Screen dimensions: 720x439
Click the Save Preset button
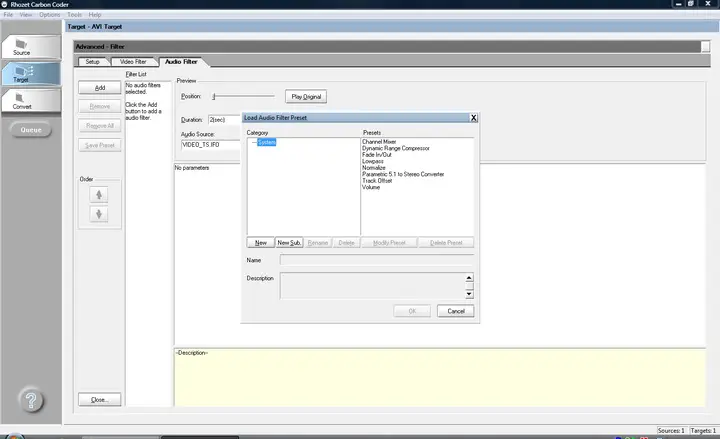[100, 145]
